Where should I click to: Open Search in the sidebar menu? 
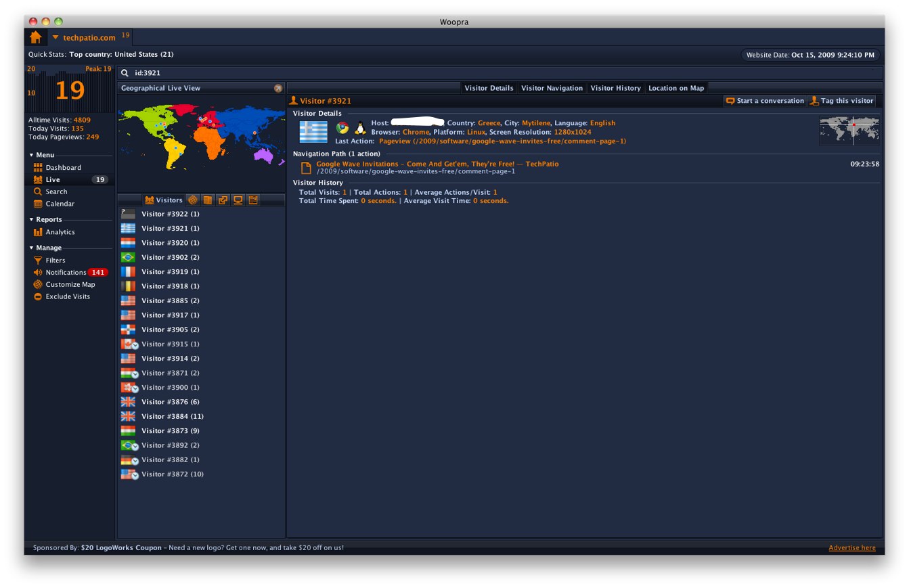pos(56,192)
